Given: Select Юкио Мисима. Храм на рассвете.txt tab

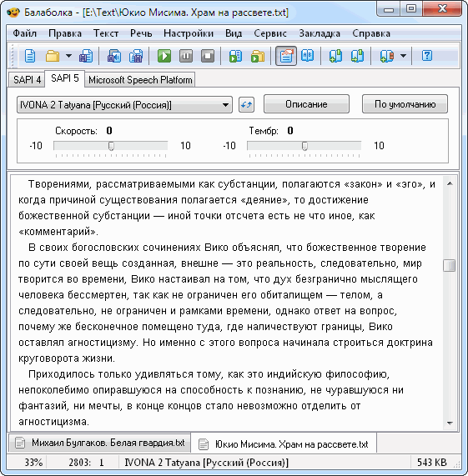Looking at the screenshot, I should [283, 444].
